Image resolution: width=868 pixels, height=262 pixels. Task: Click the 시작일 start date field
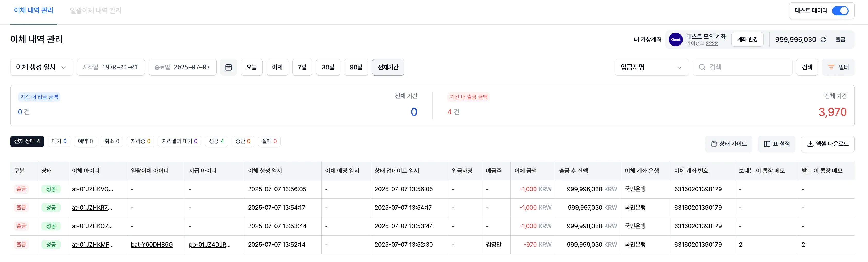(111, 67)
